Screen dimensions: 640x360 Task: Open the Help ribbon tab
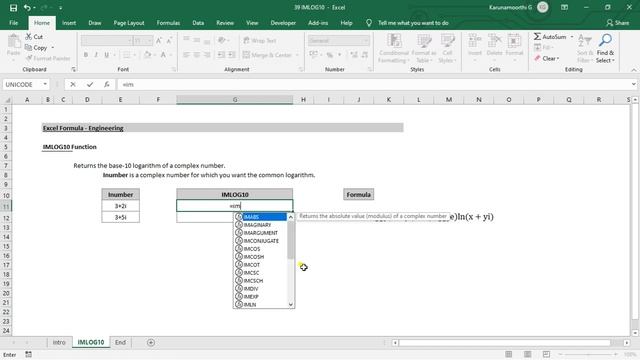tap(346, 23)
